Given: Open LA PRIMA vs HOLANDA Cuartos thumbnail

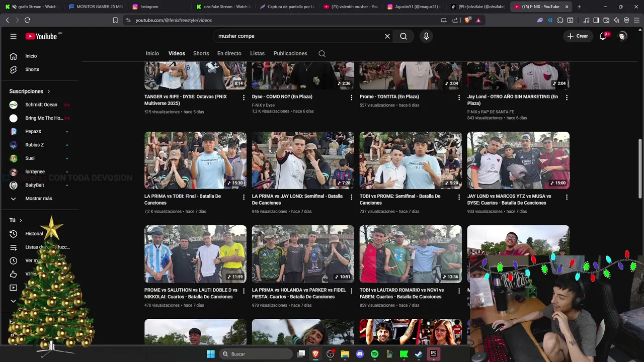Looking at the screenshot, I should click(303, 254).
